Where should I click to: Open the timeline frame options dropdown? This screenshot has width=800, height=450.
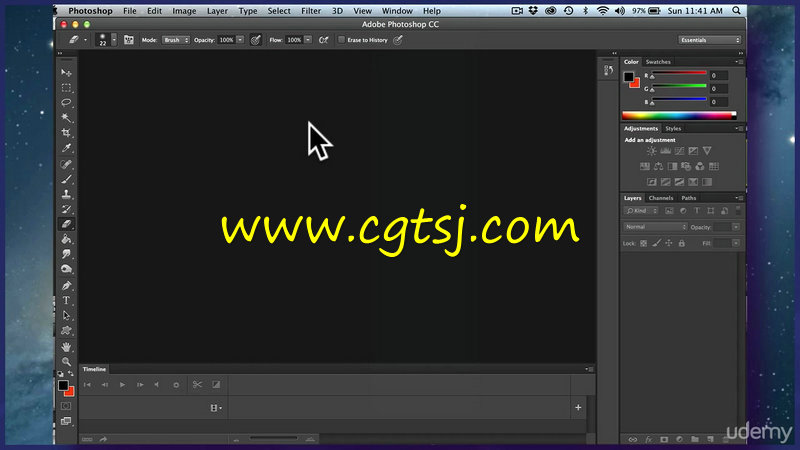[216, 408]
